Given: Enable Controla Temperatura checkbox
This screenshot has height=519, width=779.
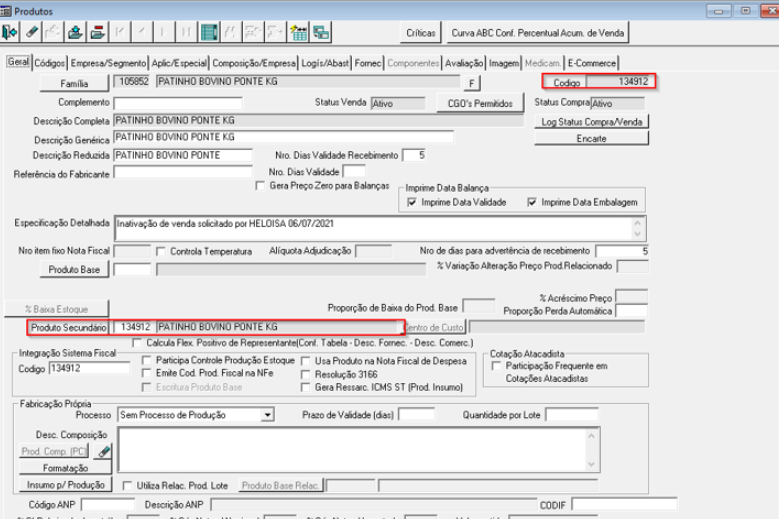Looking at the screenshot, I should click(x=160, y=251).
